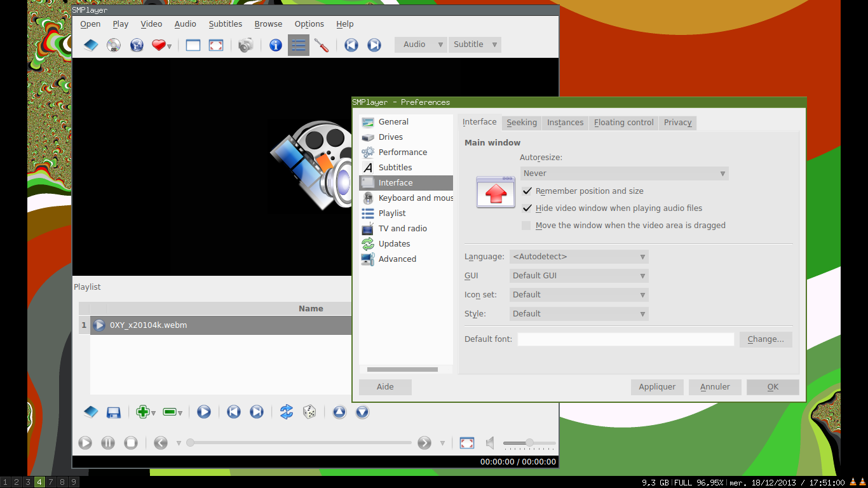
Task: Save playlist with the floppy disk icon
Action: (114, 412)
